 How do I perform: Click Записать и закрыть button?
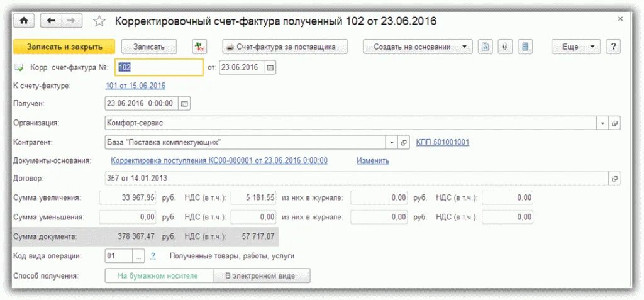[65, 47]
